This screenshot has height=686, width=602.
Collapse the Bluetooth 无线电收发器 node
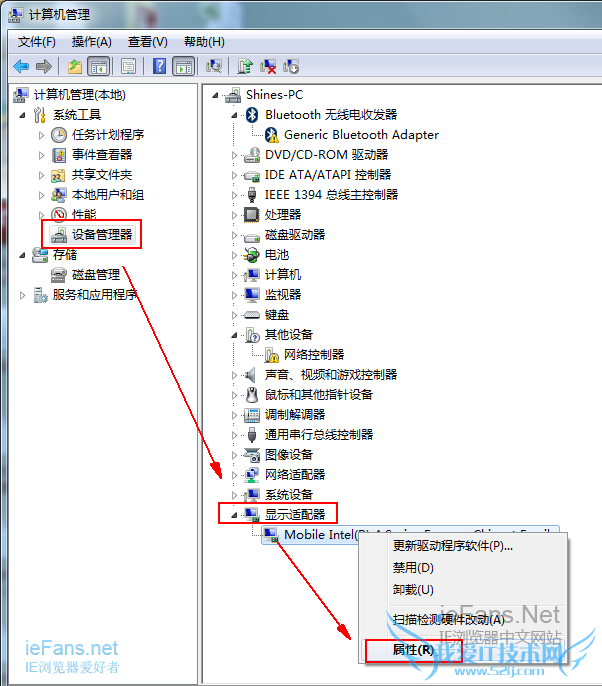click(234, 116)
